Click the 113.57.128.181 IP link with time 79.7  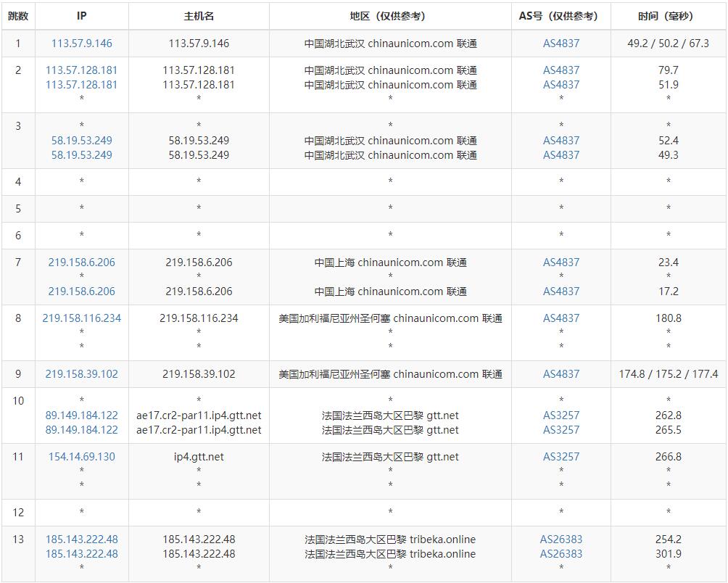coord(82,70)
